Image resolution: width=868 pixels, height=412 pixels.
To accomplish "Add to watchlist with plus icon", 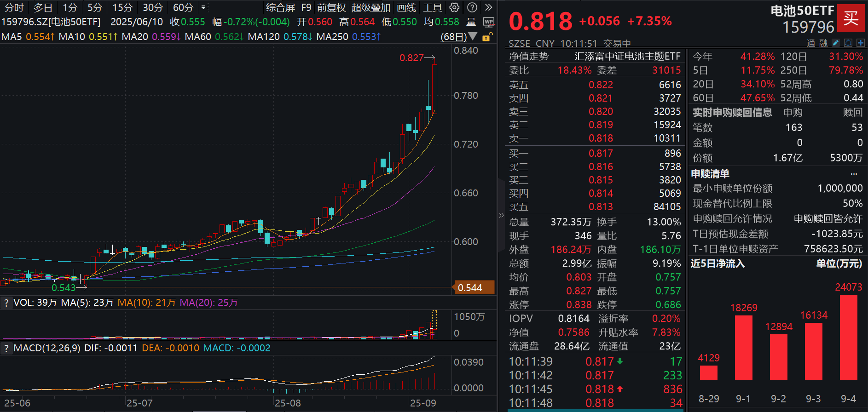I will [x=860, y=43].
